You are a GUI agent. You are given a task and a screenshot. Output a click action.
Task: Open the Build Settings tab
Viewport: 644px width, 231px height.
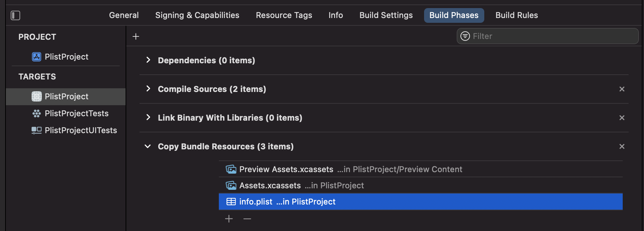tap(386, 15)
